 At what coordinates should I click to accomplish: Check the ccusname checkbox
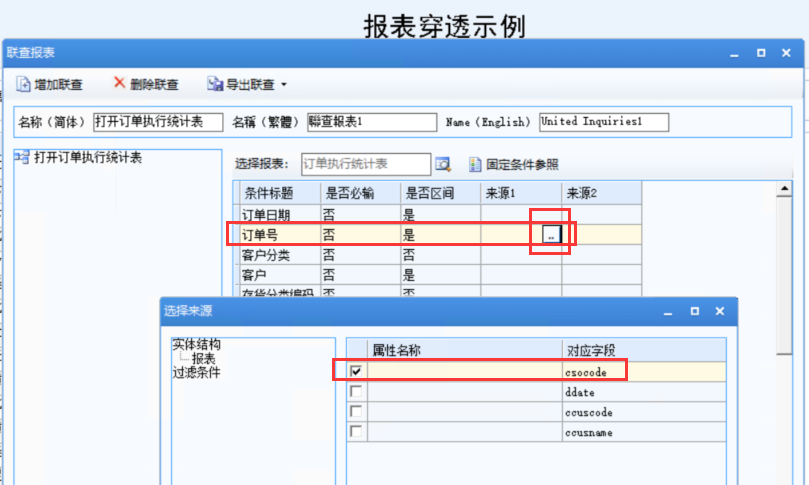point(356,431)
